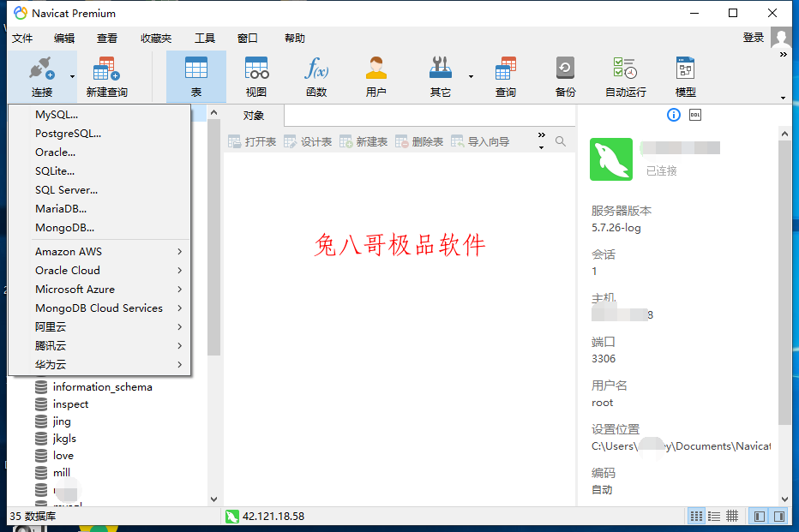This screenshot has height=532, width=799.
Task: Show the DDL panel icon
Action: pos(695,115)
